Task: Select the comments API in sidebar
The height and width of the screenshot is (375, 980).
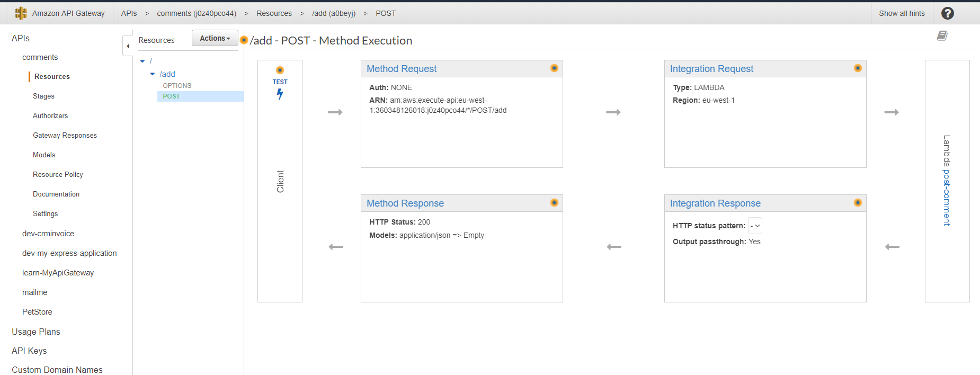Action: pyautogui.click(x=40, y=57)
